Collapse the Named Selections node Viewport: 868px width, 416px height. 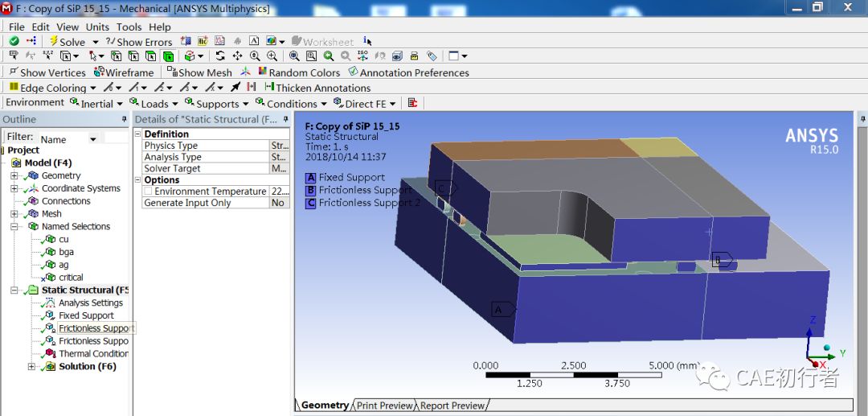tap(14, 227)
